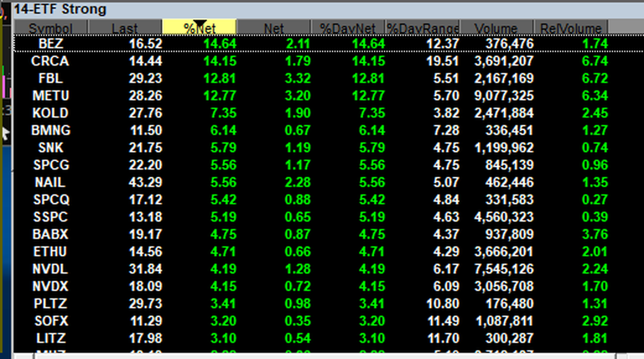
Task: Select the ETHU symbol
Action: tap(50, 251)
